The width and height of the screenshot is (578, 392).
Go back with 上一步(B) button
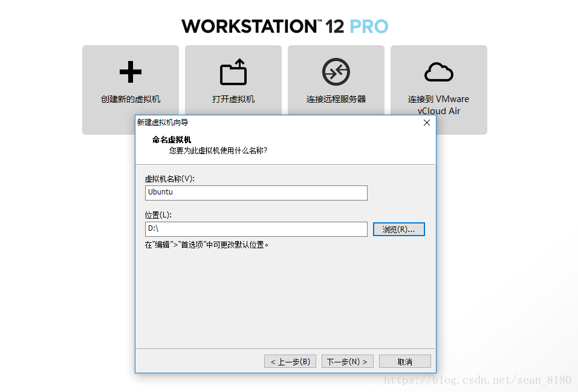point(290,361)
